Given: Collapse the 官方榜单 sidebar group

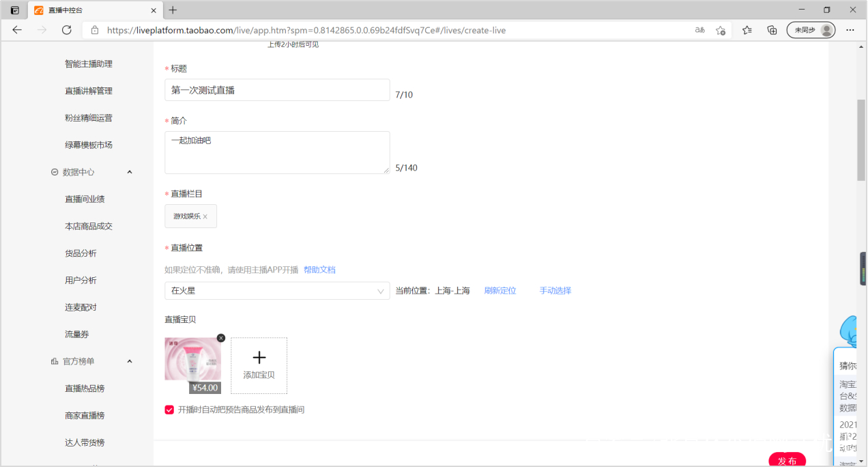Looking at the screenshot, I should coord(129,361).
